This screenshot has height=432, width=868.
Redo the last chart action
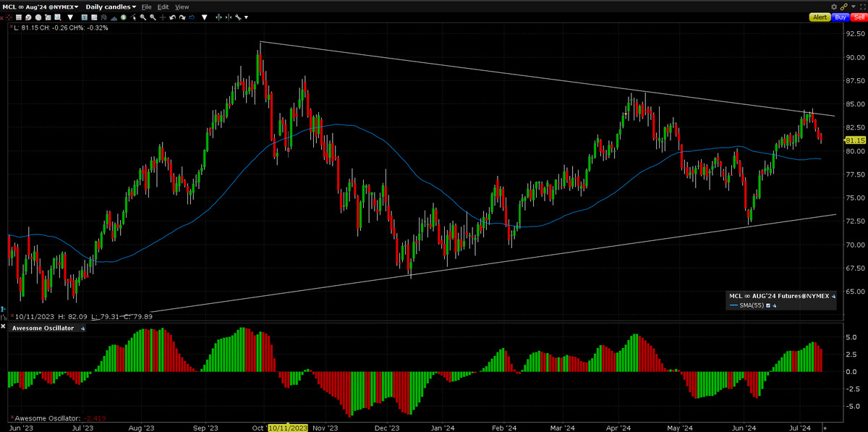[x=182, y=17]
